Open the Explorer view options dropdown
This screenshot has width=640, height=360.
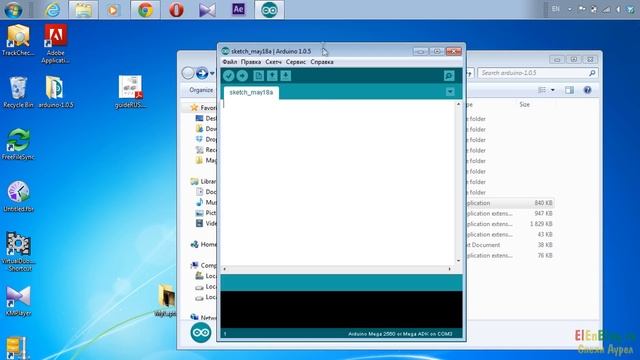(553, 90)
